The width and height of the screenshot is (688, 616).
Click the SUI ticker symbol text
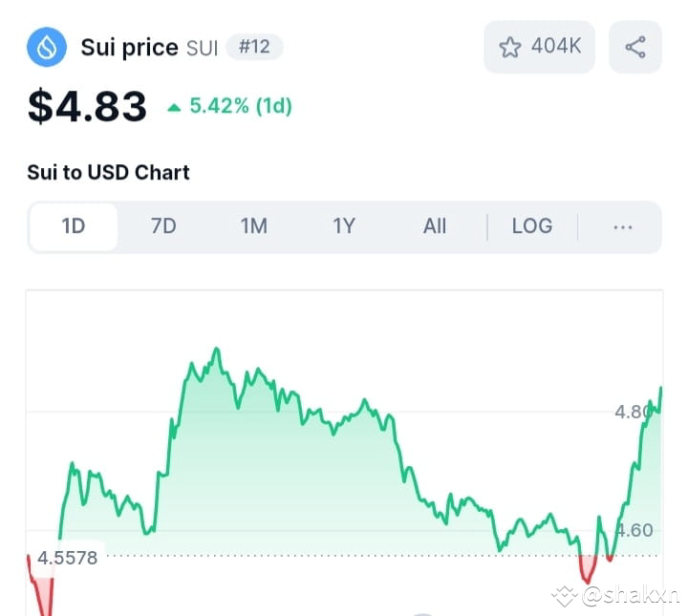pos(202,48)
